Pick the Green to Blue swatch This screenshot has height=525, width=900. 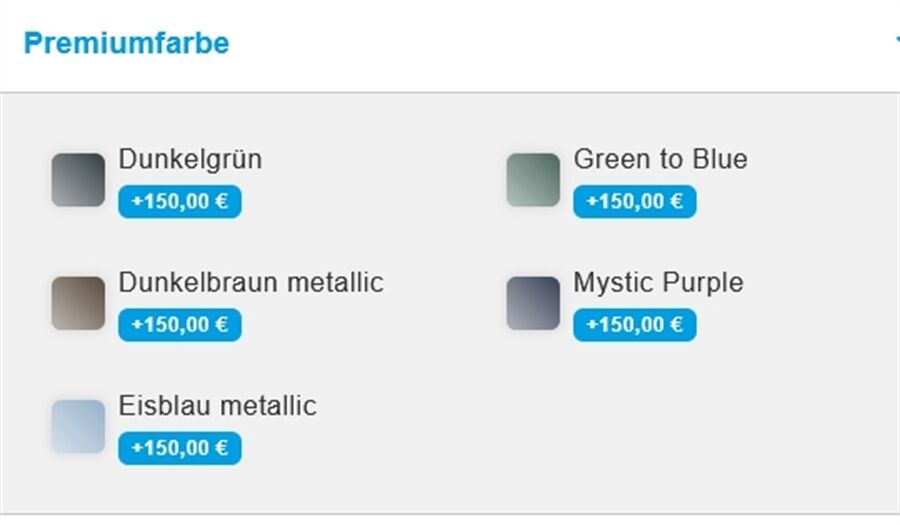click(533, 180)
